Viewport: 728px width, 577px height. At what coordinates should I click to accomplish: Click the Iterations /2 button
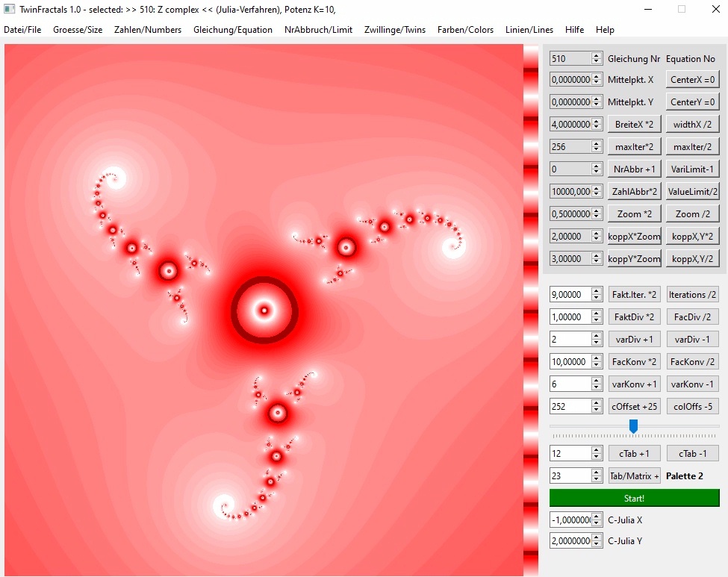pyautogui.click(x=692, y=294)
